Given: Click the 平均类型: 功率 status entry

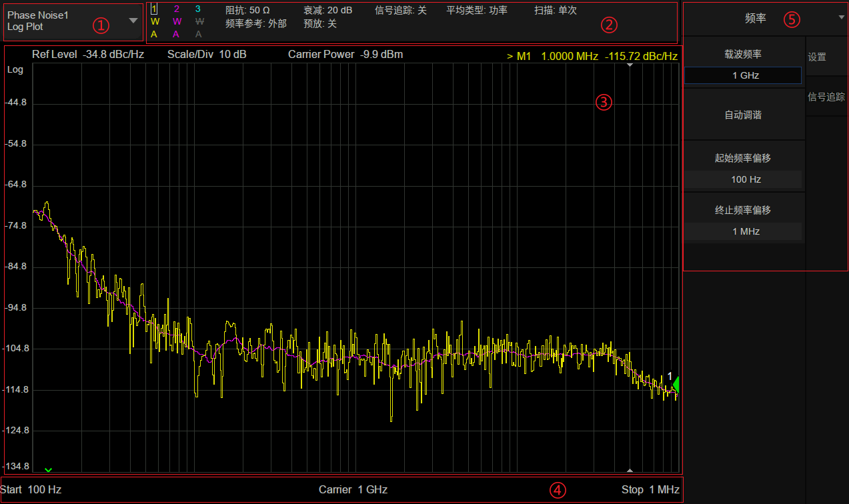Looking at the screenshot, I should (477, 10).
